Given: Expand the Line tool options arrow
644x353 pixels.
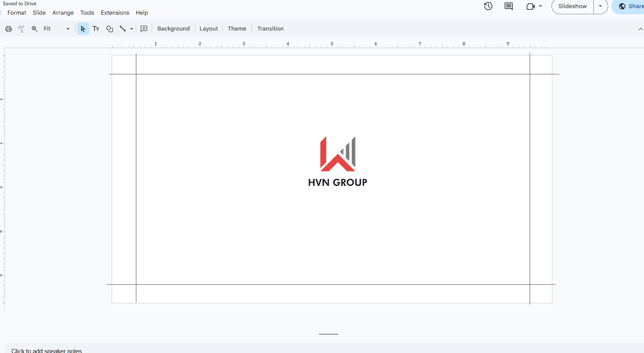Looking at the screenshot, I should tap(132, 29).
